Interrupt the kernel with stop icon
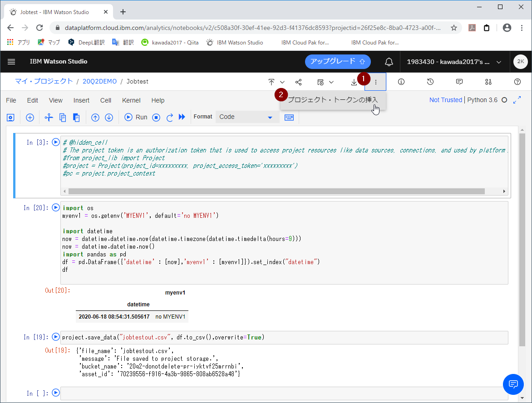Image resolution: width=532 pixels, height=403 pixels. click(156, 118)
